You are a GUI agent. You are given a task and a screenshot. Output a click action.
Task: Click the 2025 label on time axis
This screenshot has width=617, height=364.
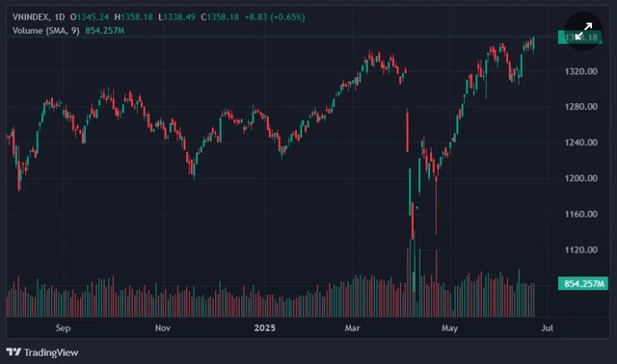click(265, 327)
